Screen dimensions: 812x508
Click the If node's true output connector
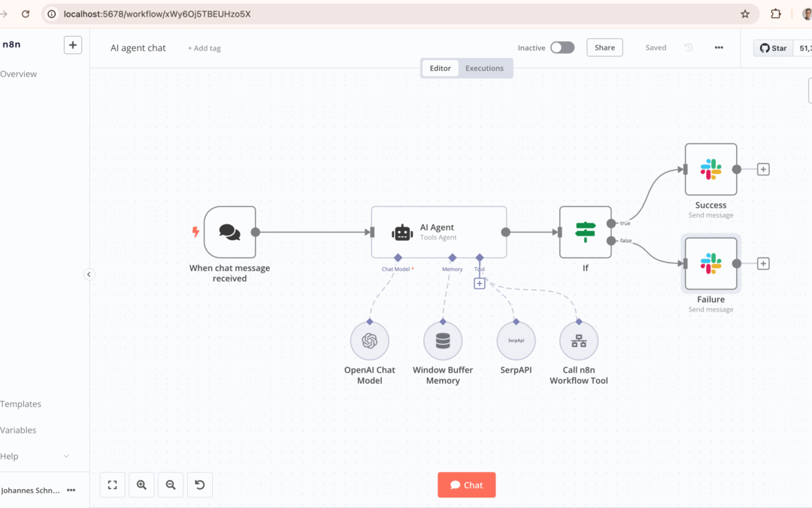point(611,224)
